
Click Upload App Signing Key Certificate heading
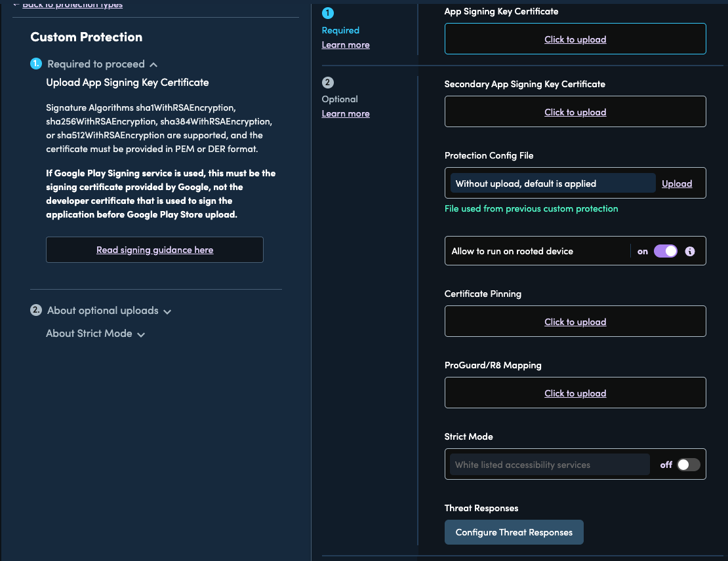[x=127, y=83]
